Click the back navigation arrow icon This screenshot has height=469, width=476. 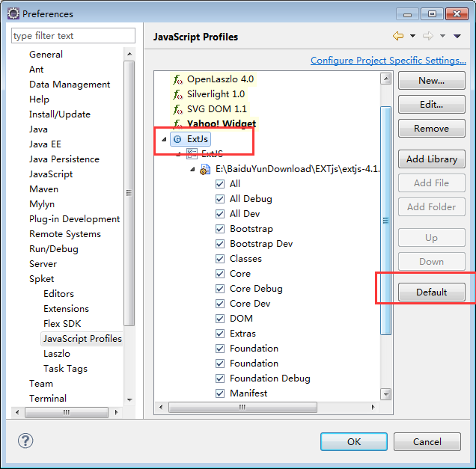click(x=398, y=36)
